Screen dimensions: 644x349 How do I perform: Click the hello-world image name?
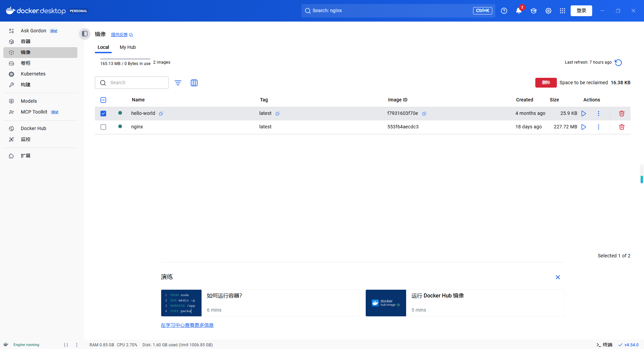click(143, 113)
